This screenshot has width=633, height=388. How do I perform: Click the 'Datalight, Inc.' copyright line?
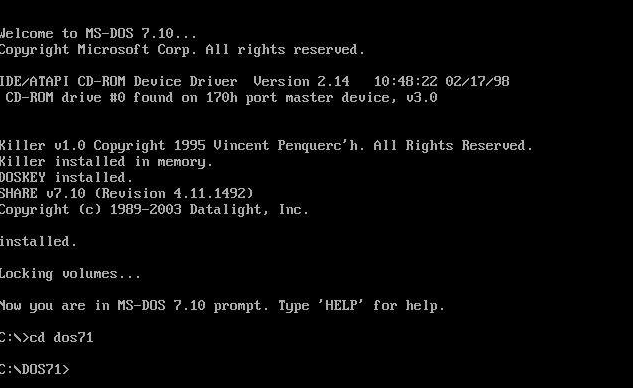(x=154, y=210)
